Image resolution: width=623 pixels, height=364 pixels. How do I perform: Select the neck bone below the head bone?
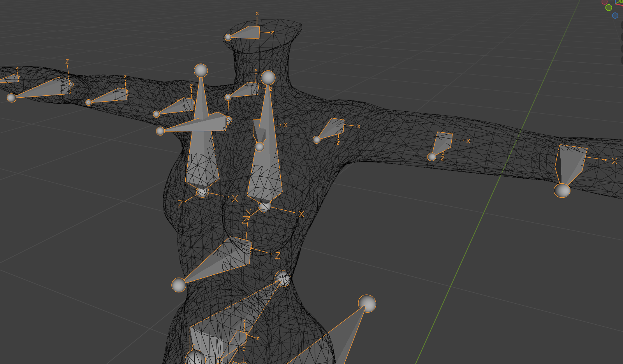click(x=245, y=91)
